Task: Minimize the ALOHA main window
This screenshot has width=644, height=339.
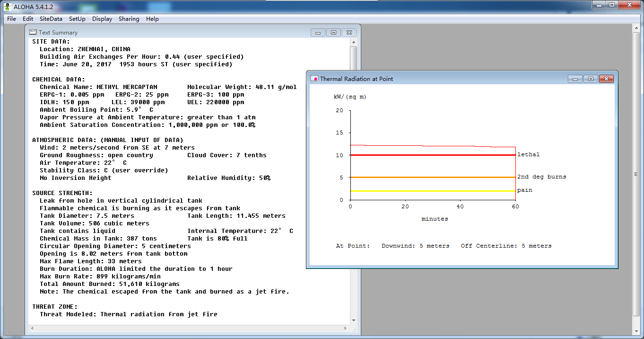Action: tap(599, 5)
